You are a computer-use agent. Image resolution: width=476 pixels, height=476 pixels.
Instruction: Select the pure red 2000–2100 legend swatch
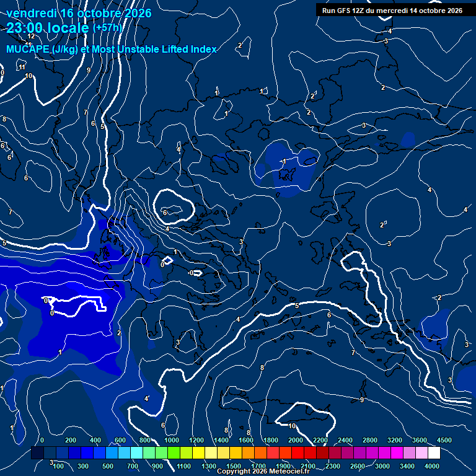(x=297, y=452)
